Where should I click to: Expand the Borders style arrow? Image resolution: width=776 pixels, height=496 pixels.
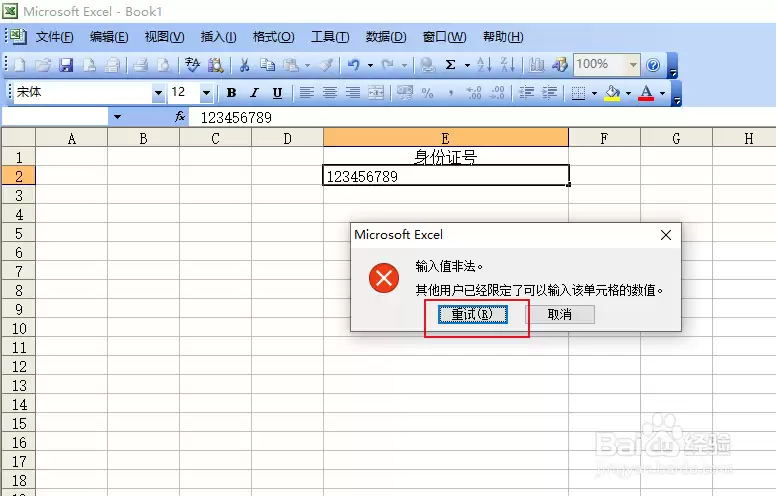[x=594, y=93]
